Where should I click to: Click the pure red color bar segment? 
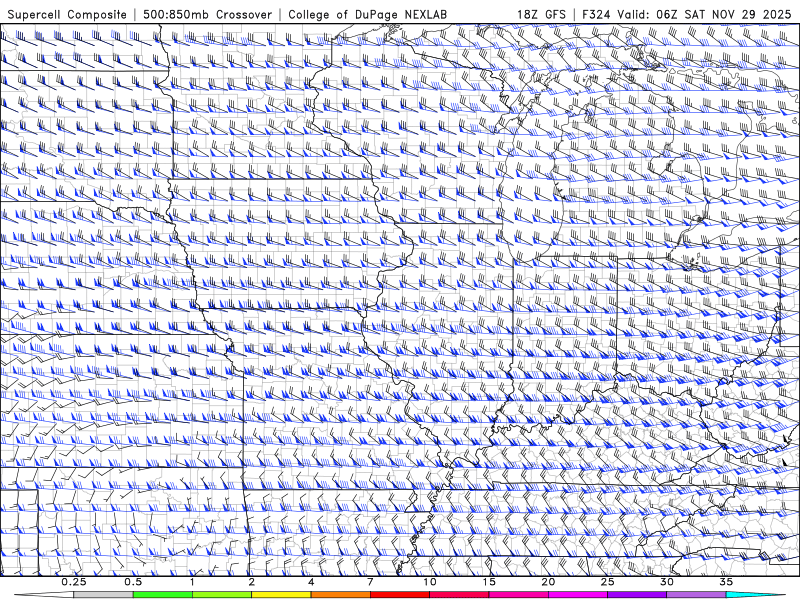(399, 595)
